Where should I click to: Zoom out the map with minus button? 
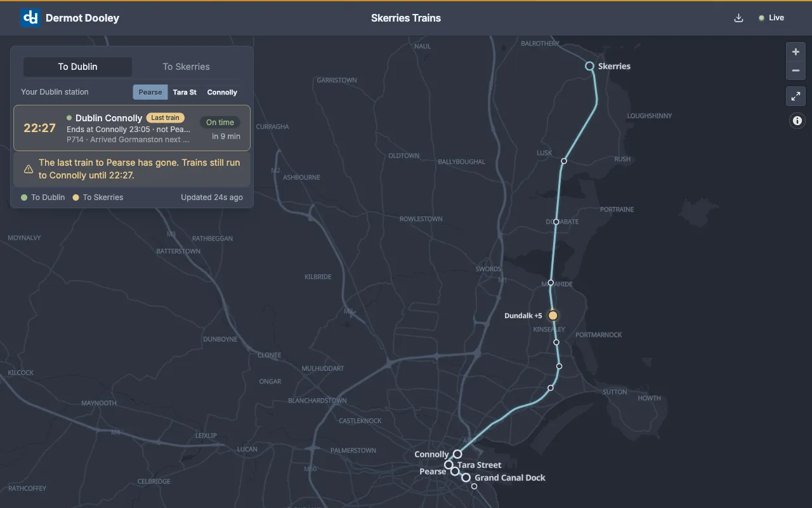[x=796, y=70]
